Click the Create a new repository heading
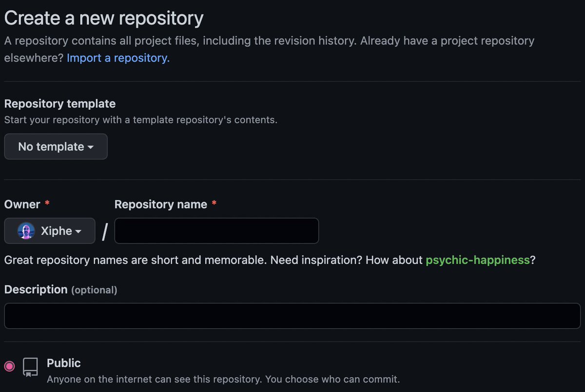 coord(104,19)
